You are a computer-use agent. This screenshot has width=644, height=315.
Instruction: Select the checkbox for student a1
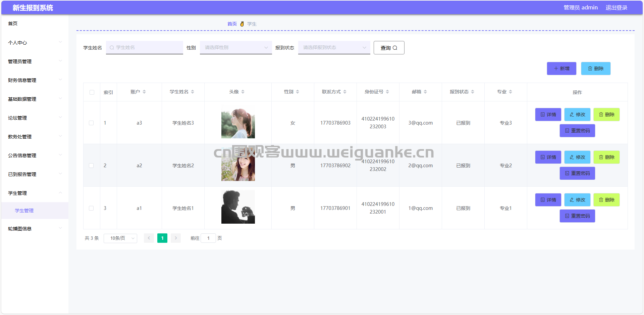(x=91, y=208)
